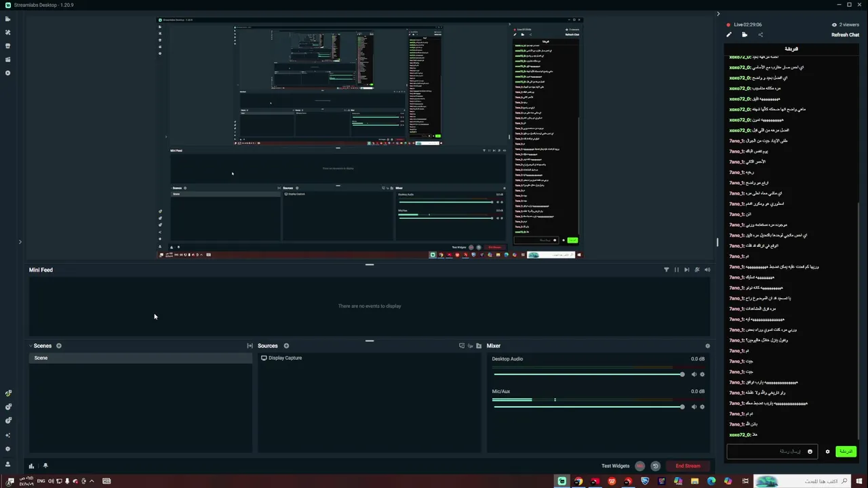
Task: Pause the Mini Feed event queue
Action: coord(676,270)
